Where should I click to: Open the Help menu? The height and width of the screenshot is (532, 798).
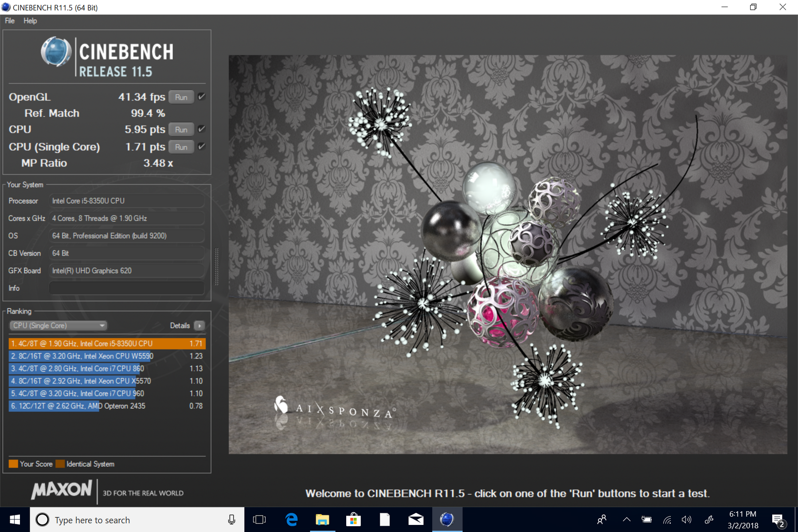(30, 21)
